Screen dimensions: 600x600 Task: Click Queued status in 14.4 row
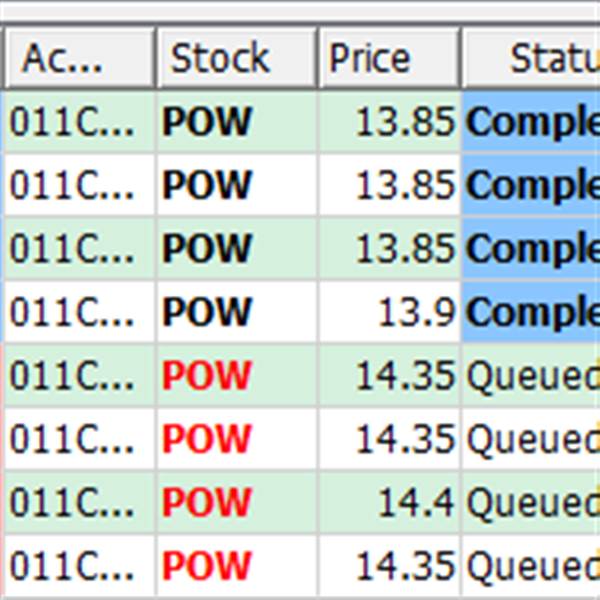click(x=531, y=503)
